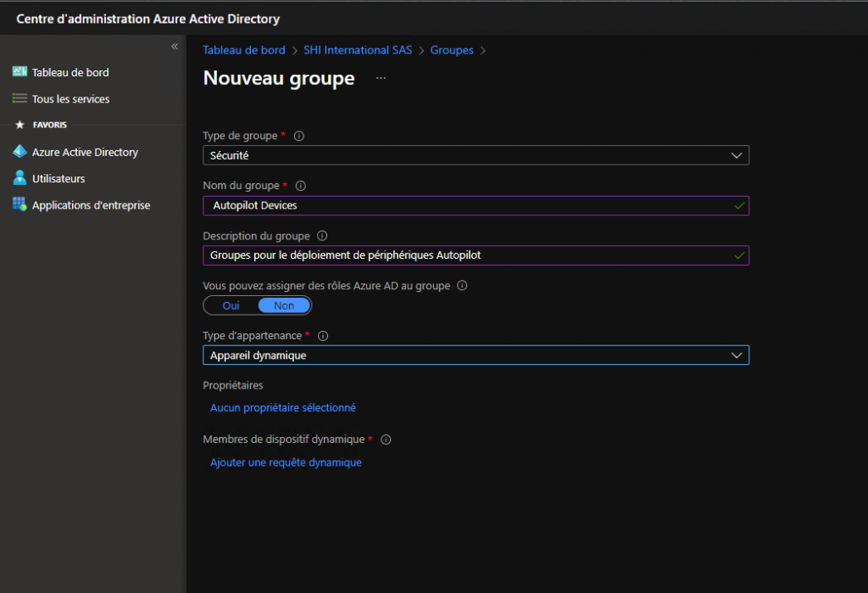Navigate to SHI International SAS breadcrumb

358,50
